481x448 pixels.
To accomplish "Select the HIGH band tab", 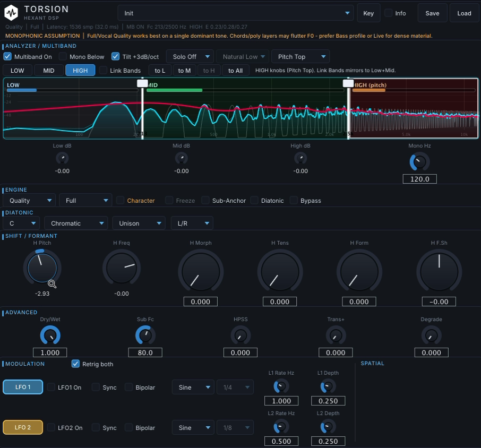I will tap(80, 70).
